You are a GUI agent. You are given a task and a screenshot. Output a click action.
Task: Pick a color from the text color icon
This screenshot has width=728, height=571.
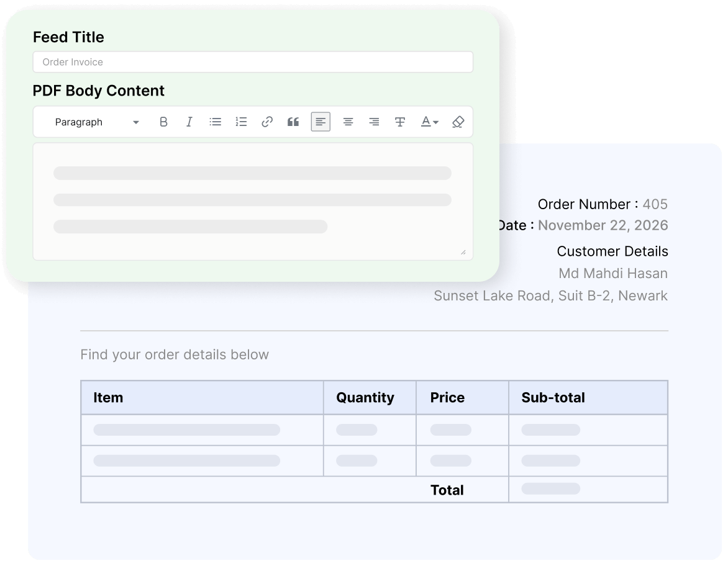[x=425, y=122]
